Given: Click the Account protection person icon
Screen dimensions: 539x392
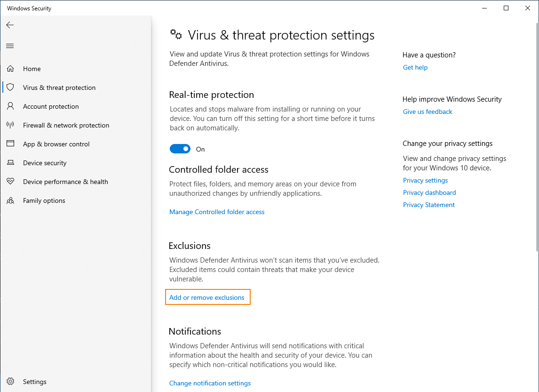Looking at the screenshot, I should [10, 106].
